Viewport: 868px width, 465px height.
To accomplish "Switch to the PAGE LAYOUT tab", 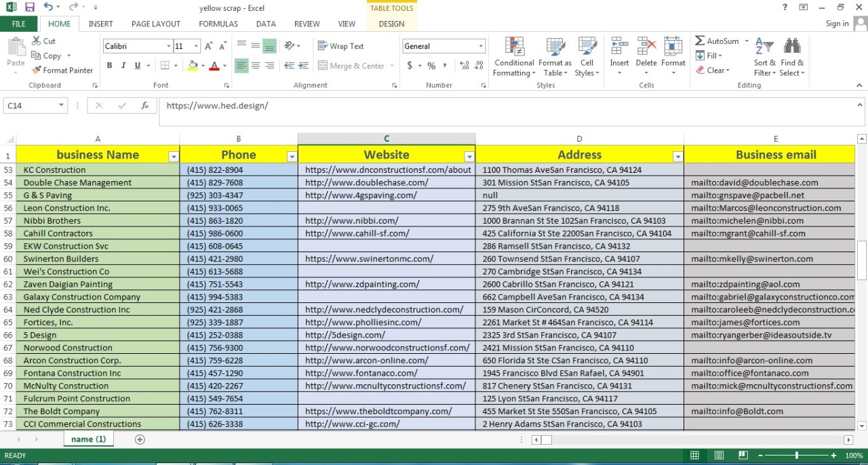I will click(x=156, y=24).
